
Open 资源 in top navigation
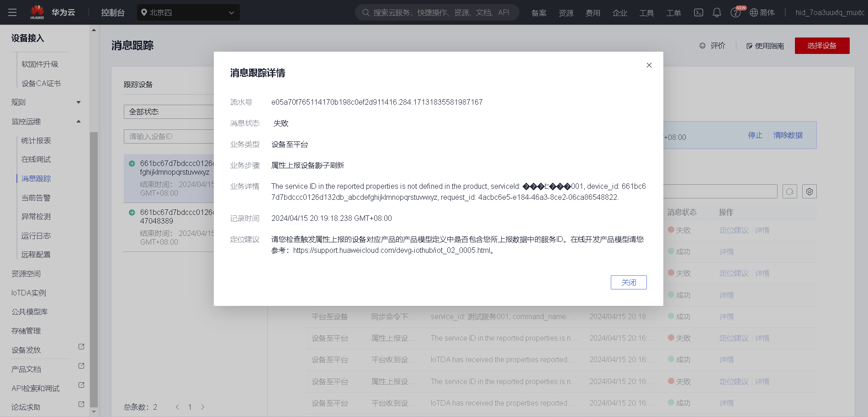click(566, 13)
